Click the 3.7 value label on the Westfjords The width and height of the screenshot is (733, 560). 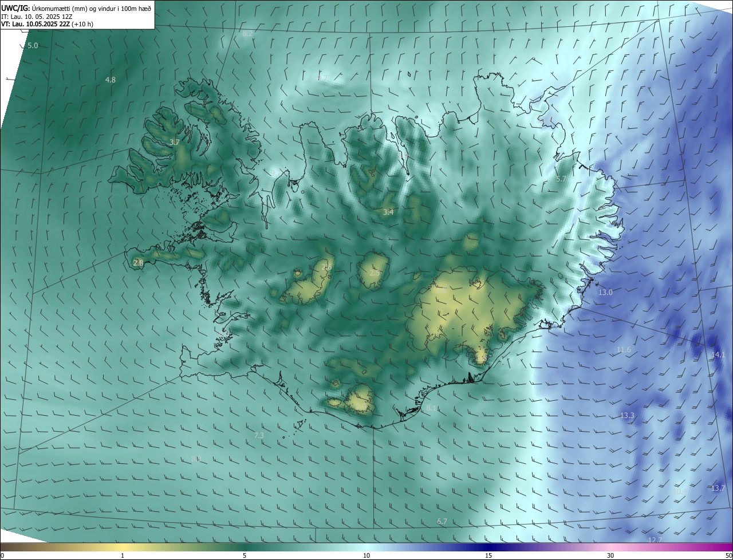[175, 142]
